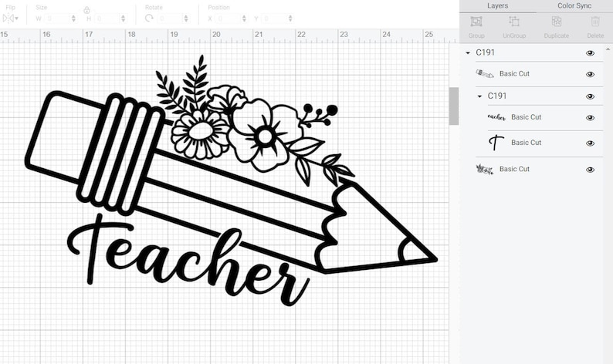The height and width of the screenshot is (364, 613).
Task: Hide the 'eacher' Basic Cut layer
Action: (590, 117)
